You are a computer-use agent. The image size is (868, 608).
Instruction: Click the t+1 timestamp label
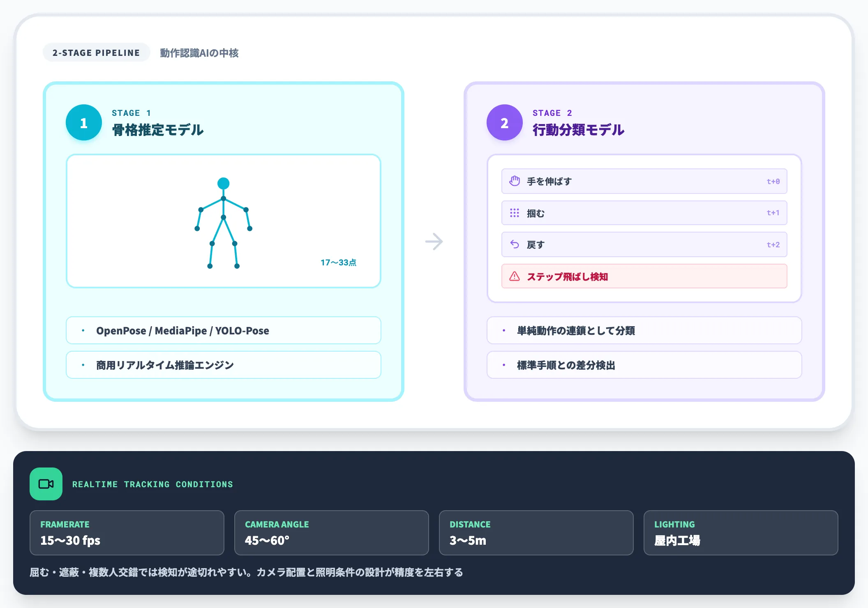pyautogui.click(x=773, y=213)
